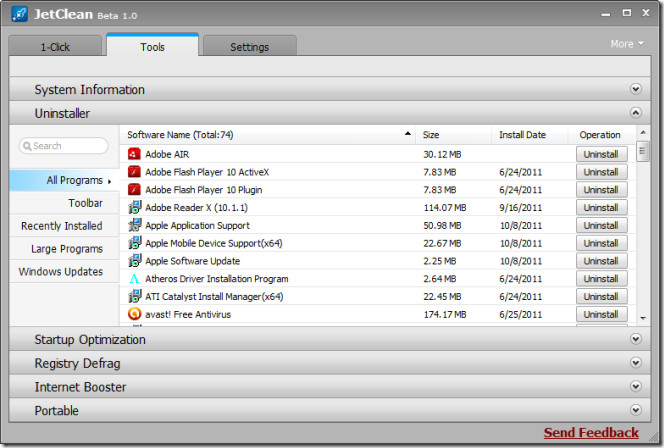This screenshot has height=448, width=664.
Task: Click the 6/25/2011 install date
Action: click(x=520, y=314)
